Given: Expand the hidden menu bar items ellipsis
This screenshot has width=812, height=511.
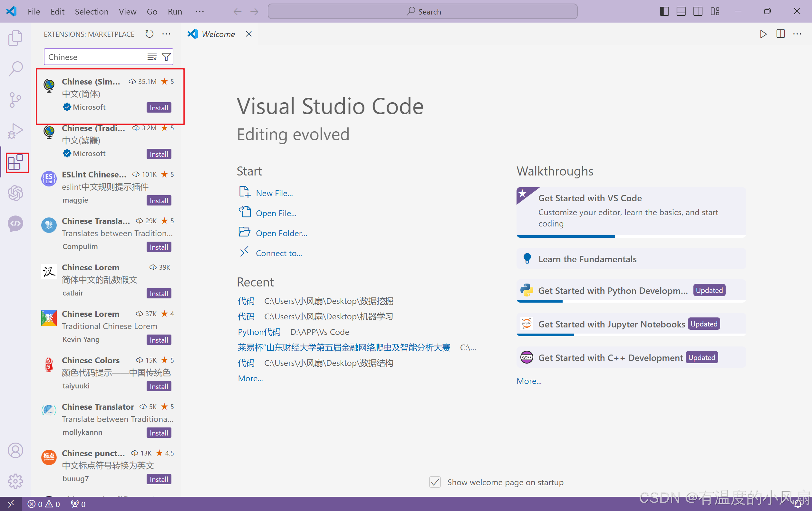Looking at the screenshot, I should [200, 12].
